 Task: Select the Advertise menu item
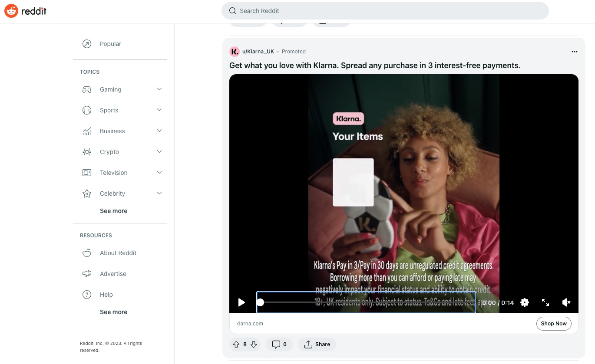click(113, 274)
